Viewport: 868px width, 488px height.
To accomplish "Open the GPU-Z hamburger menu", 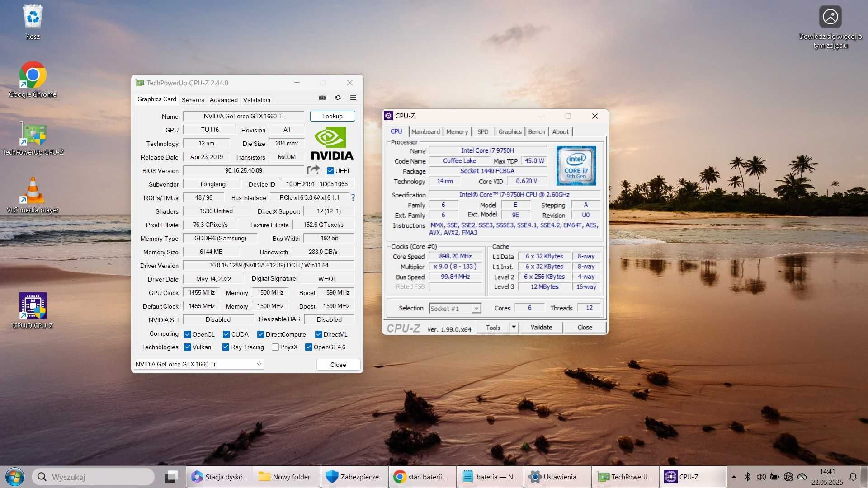I will click(x=353, y=98).
